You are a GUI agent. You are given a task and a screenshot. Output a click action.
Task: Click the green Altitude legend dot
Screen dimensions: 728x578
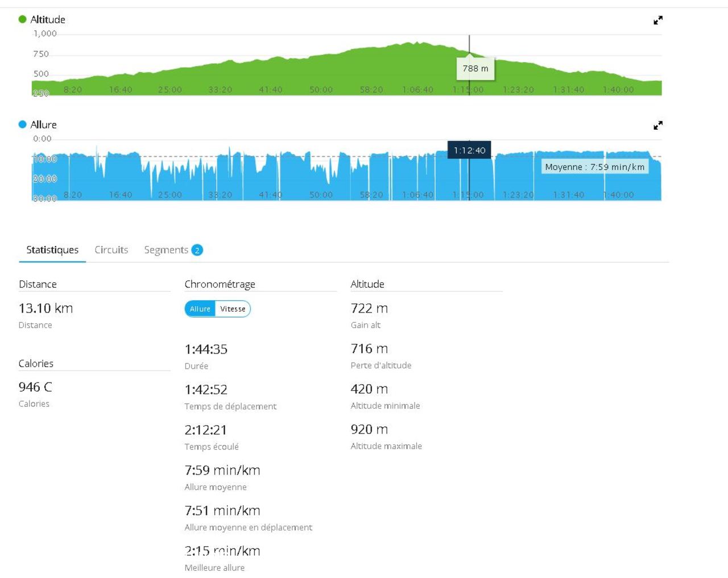[x=23, y=19]
